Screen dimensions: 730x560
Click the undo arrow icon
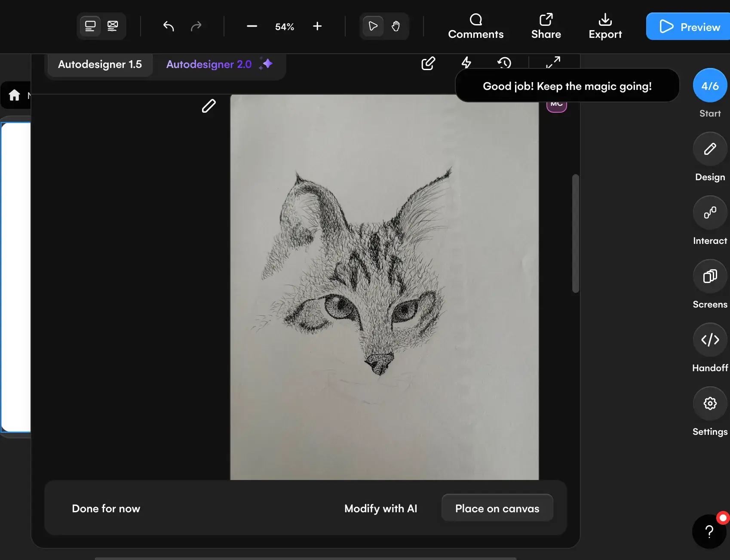(169, 27)
